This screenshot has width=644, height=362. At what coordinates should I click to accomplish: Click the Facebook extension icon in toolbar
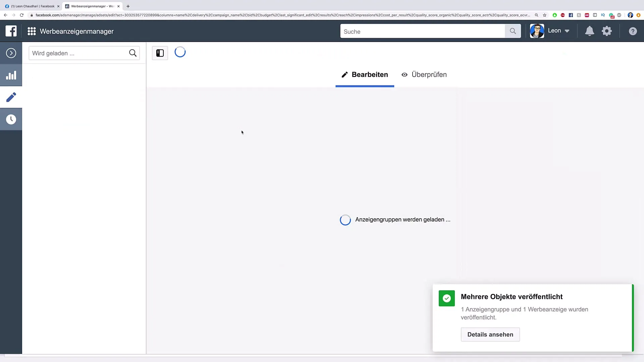tap(571, 15)
